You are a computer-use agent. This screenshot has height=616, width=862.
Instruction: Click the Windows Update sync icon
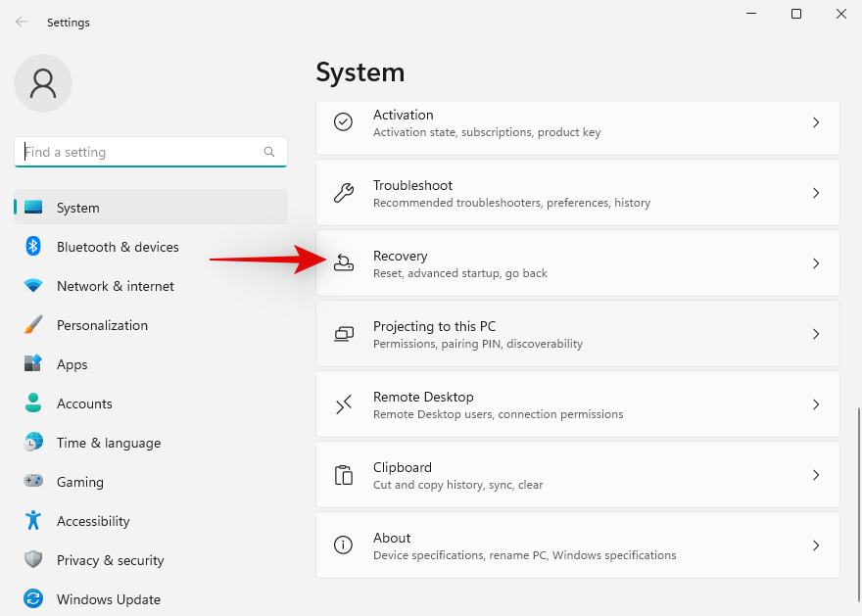33,599
